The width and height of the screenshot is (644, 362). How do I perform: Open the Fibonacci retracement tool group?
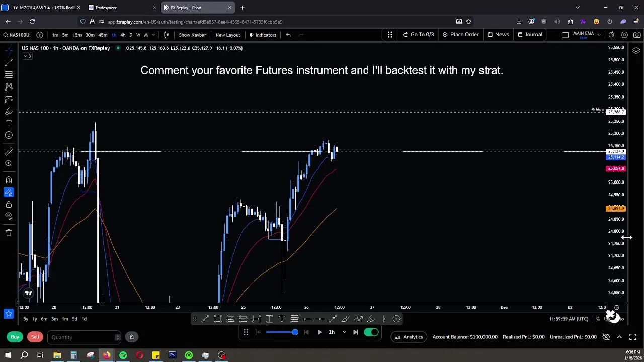tap(9, 75)
